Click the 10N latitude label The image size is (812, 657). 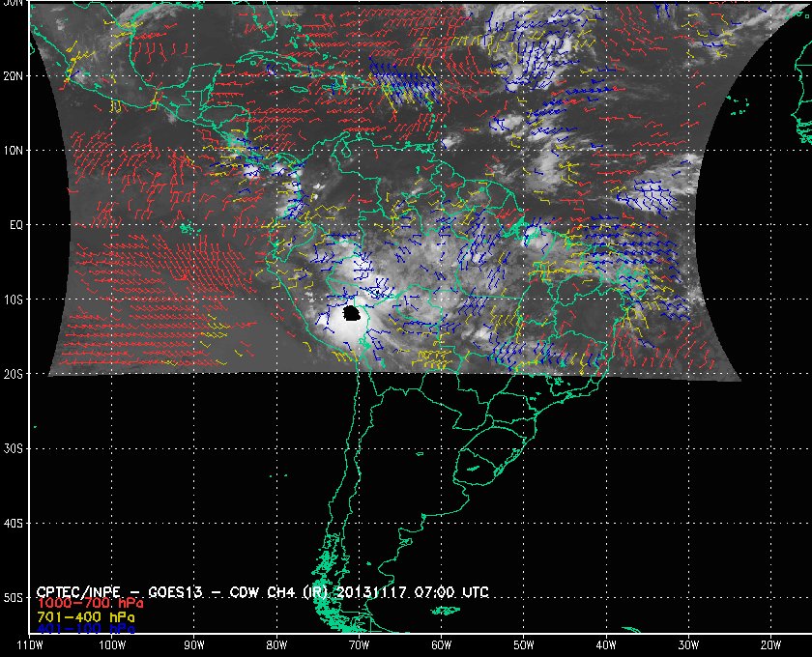[13, 151]
